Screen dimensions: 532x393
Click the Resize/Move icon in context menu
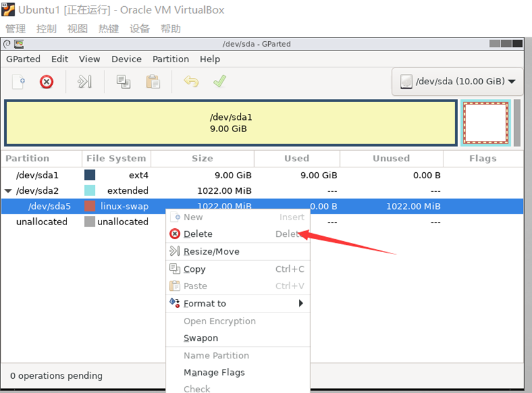coord(175,251)
